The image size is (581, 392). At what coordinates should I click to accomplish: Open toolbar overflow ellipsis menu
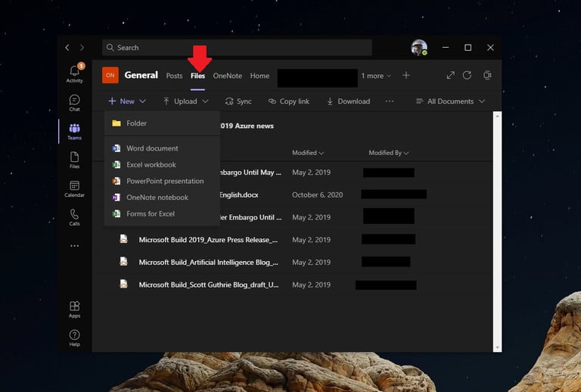point(389,101)
